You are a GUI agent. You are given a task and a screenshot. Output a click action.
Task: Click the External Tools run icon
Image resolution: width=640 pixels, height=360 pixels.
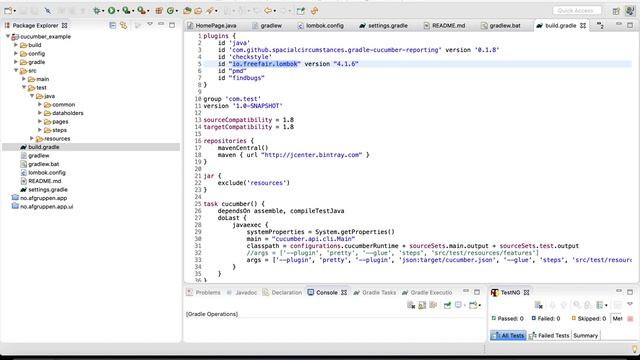[141, 11]
